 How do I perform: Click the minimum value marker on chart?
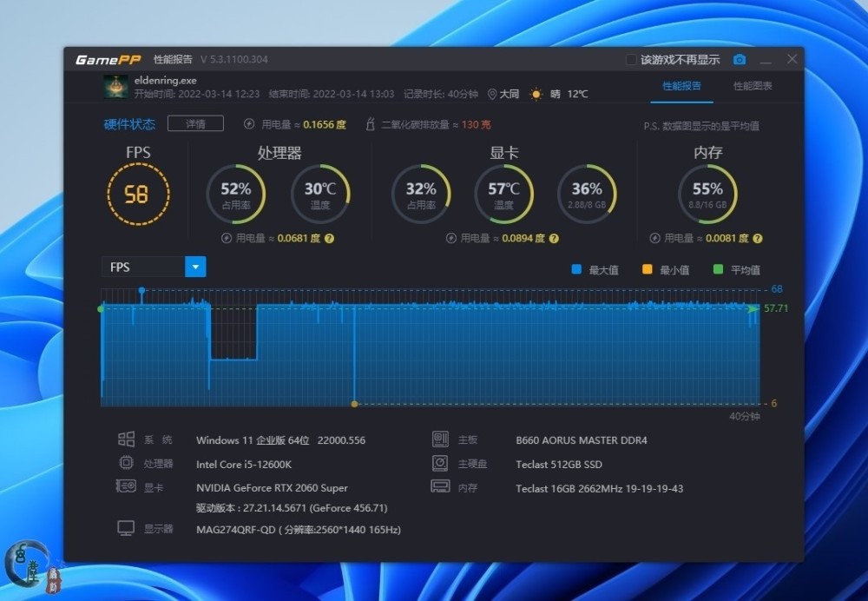pos(354,405)
